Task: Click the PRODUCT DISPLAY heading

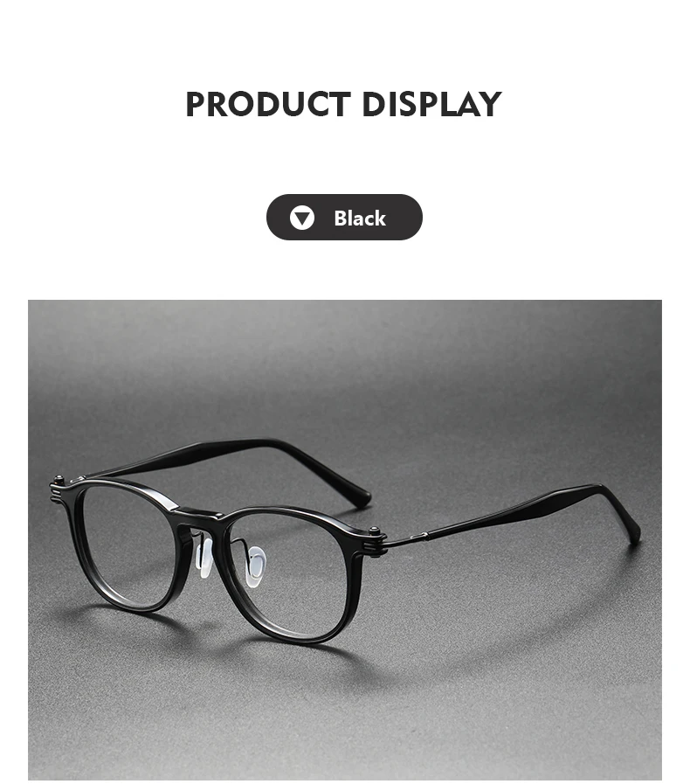Action: point(344,105)
